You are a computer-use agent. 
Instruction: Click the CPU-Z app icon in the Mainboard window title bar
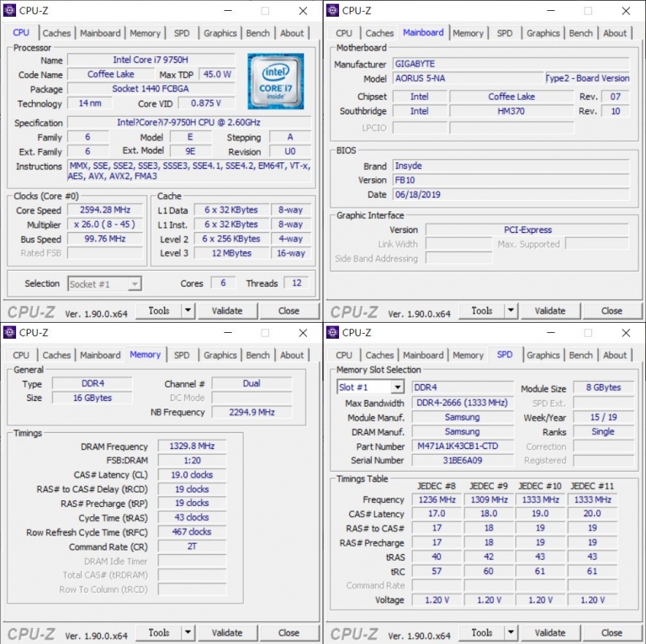(332, 10)
